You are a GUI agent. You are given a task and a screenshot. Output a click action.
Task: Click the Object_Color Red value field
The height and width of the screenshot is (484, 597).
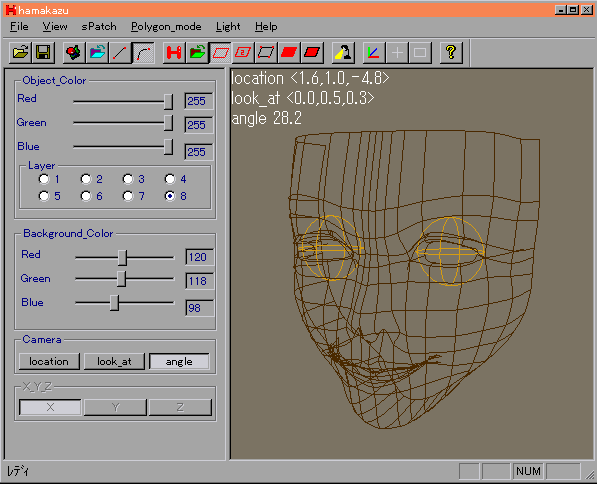199,101
